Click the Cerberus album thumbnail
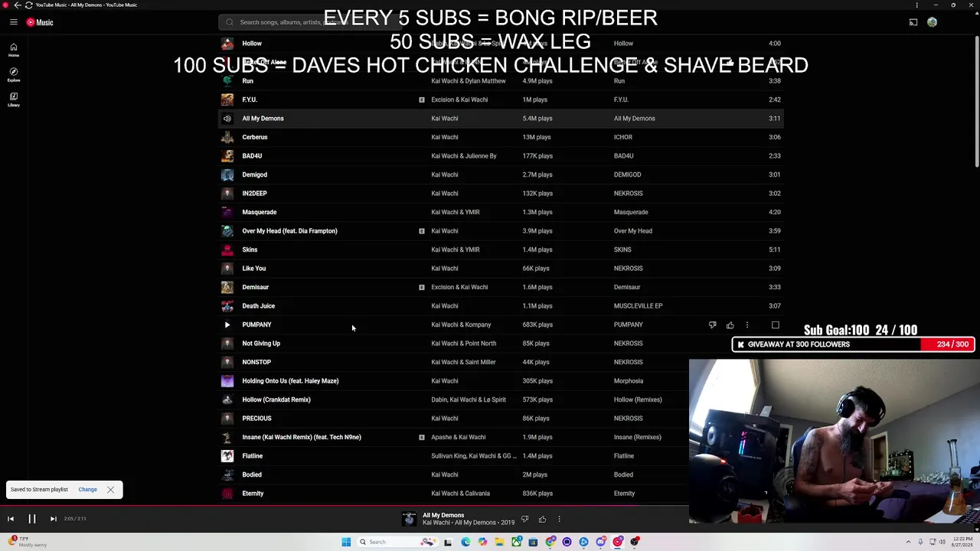980x551 pixels. tap(227, 137)
